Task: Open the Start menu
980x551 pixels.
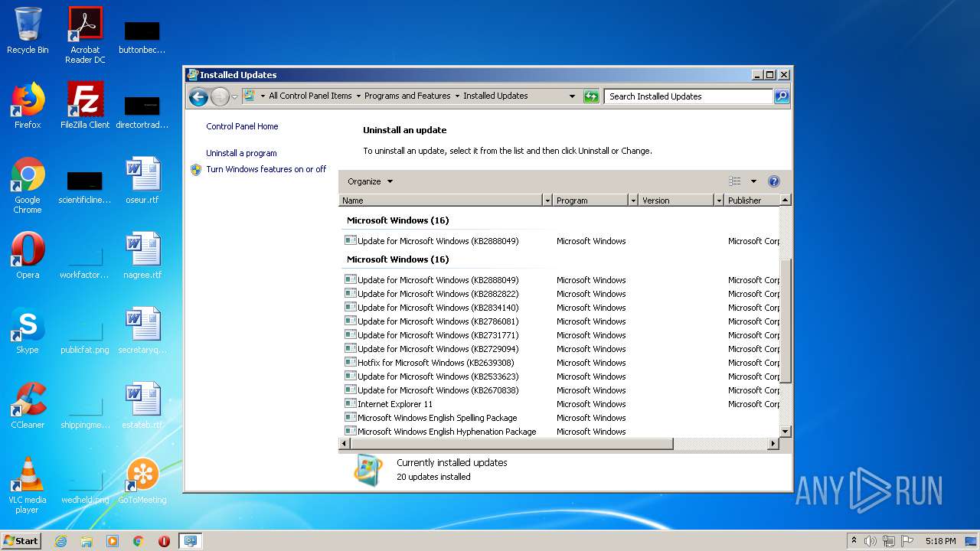Action: pyautogui.click(x=21, y=541)
